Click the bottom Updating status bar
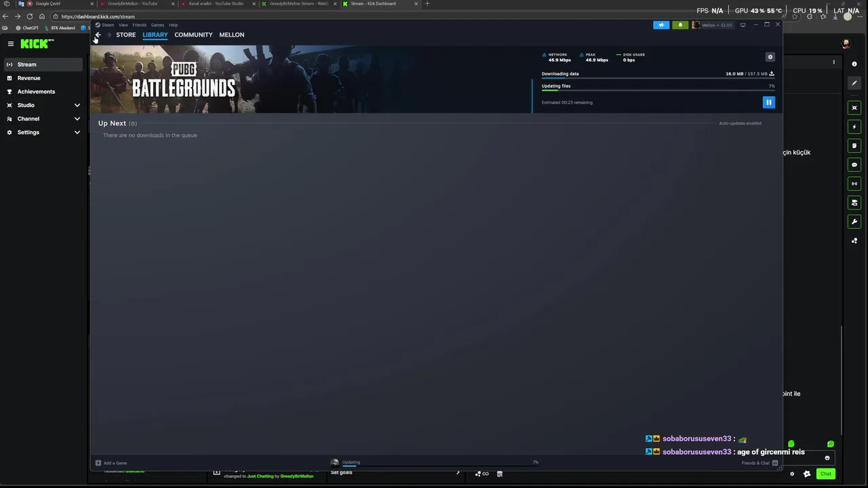Image resolution: width=868 pixels, height=488 pixels. [x=435, y=463]
